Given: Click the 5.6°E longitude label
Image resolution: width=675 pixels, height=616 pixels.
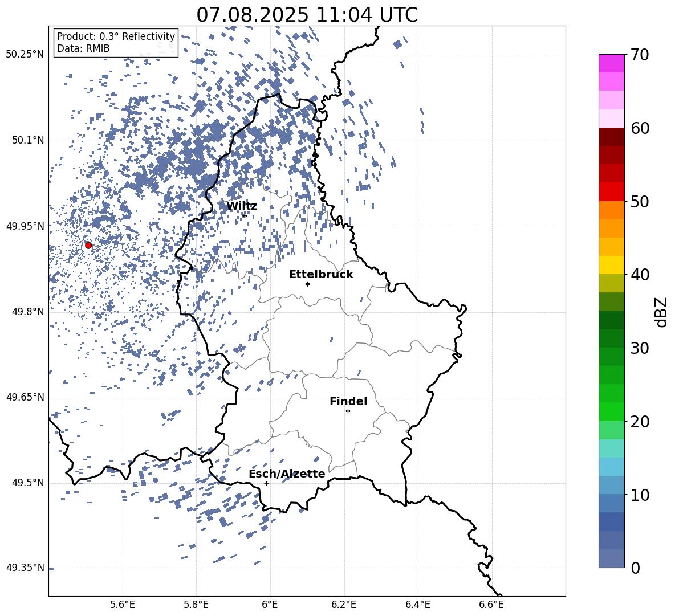Looking at the screenshot, I should click(123, 605).
